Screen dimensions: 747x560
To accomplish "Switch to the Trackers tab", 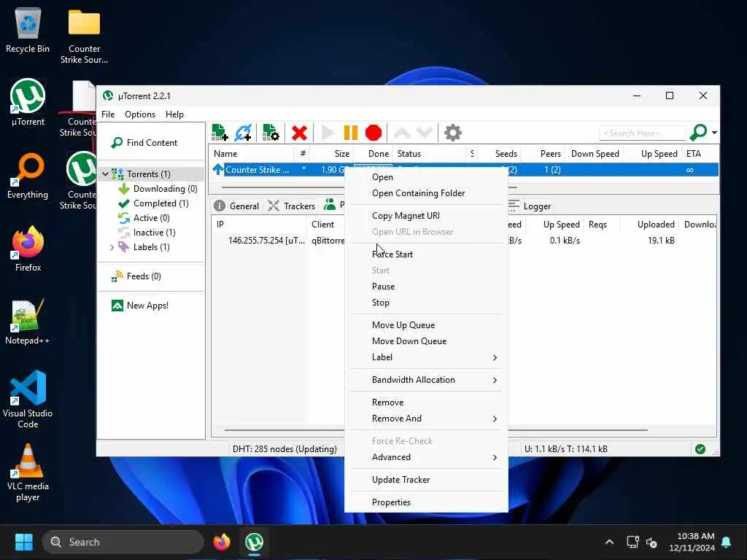I will pyautogui.click(x=292, y=206).
